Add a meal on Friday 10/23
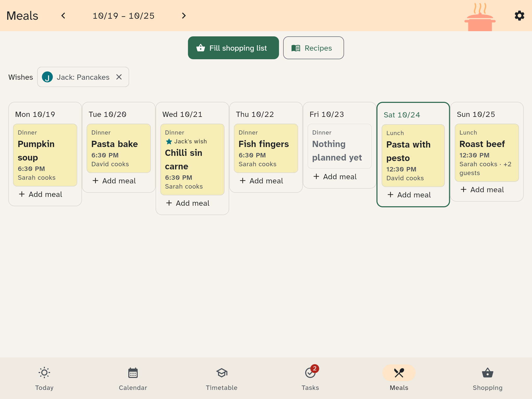 point(335,177)
